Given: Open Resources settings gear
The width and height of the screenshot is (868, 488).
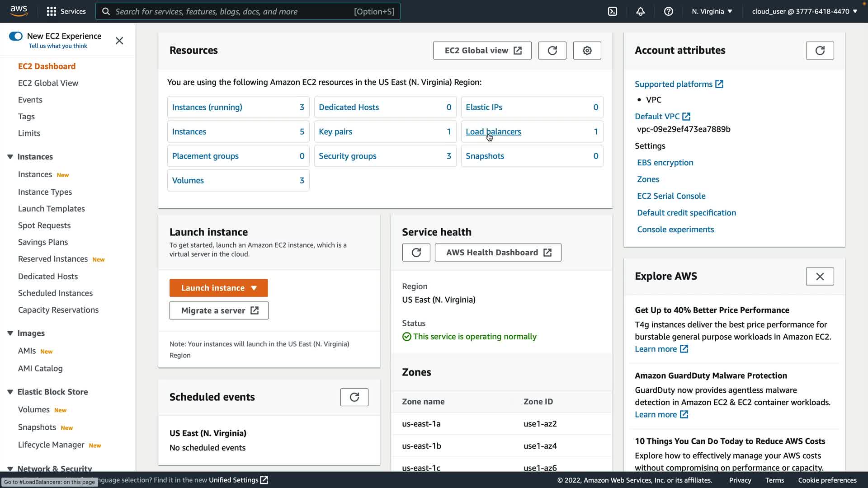Looking at the screenshot, I should pyautogui.click(x=587, y=51).
